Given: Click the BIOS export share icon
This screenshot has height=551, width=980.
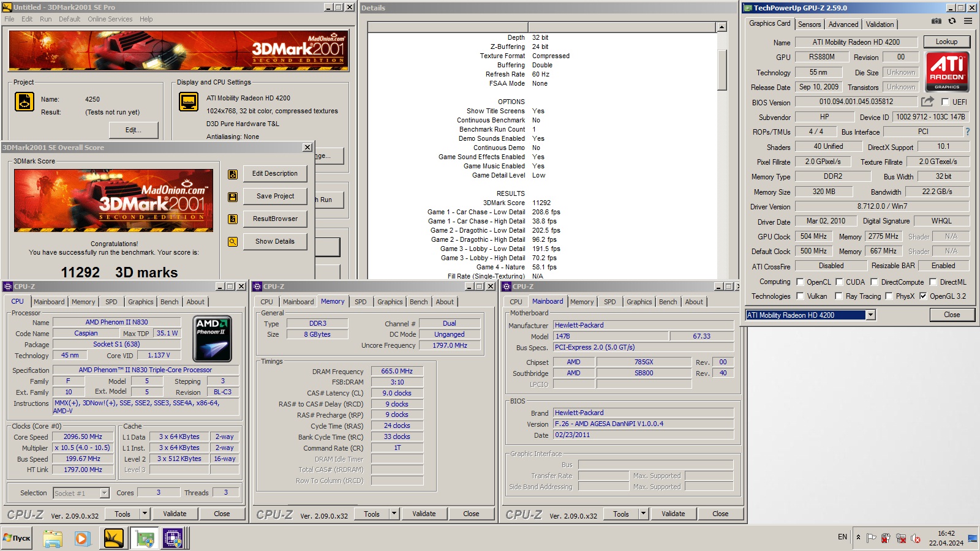Looking at the screenshot, I should [x=928, y=102].
